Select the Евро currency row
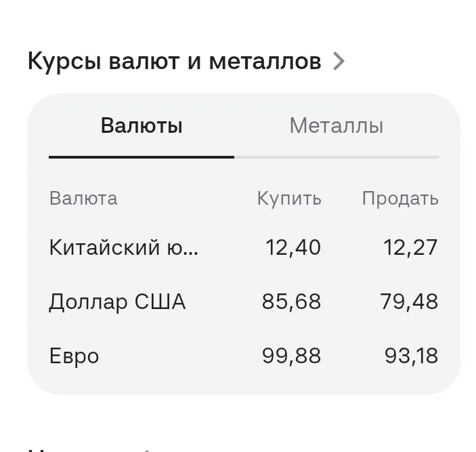The width and height of the screenshot is (476, 452). tap(244, 355)
